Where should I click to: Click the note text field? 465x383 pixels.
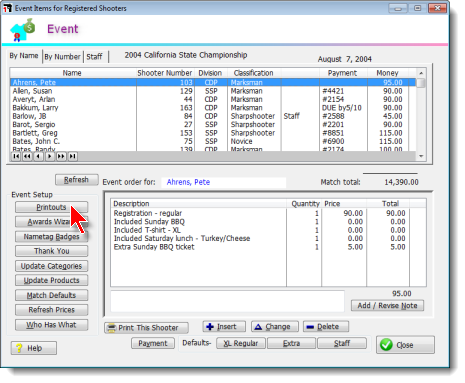[x=227, y=301]
